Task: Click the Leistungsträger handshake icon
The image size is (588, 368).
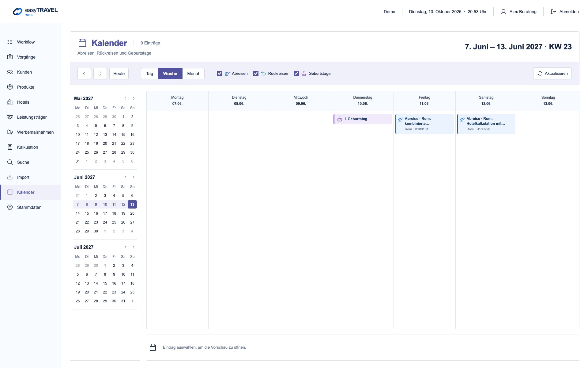Action: (x=10, y=117)
